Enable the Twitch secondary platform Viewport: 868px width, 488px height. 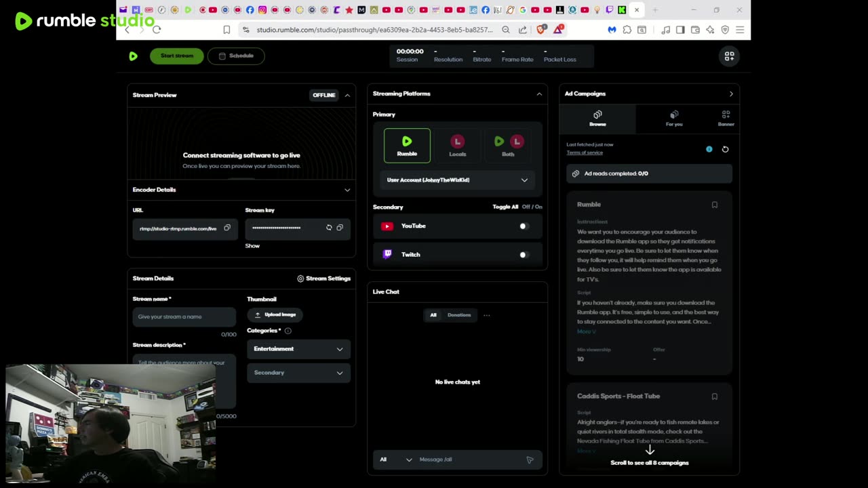point(524,255)
